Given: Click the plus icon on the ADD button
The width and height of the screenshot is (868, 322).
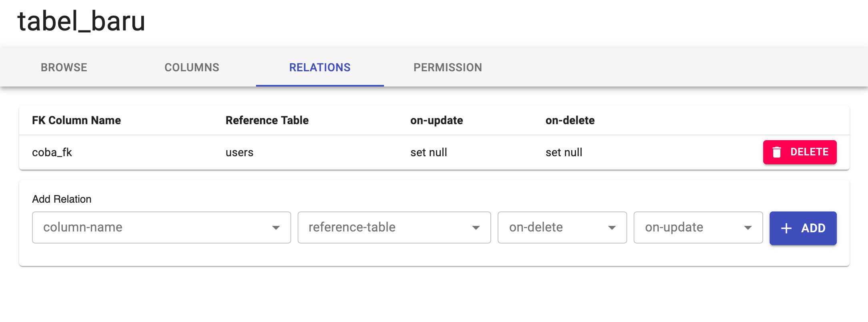Looking at the screenshot, I should (786, 228).
